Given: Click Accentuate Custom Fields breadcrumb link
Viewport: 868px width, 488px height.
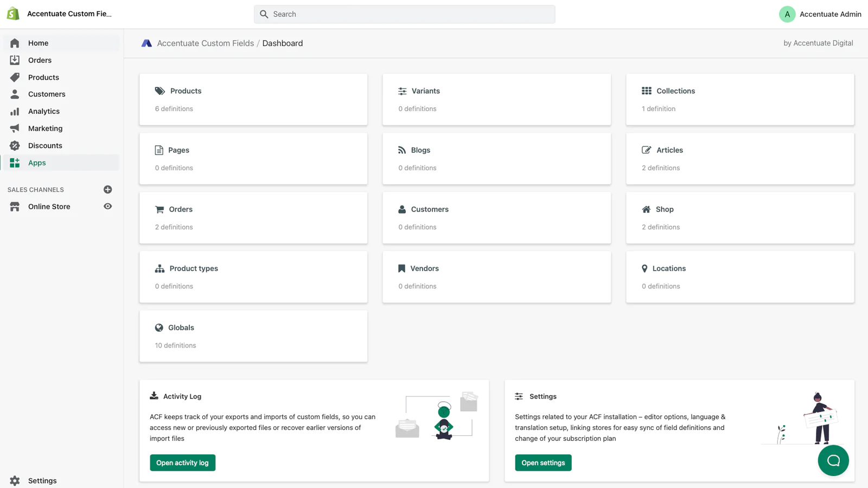Looking at the screenshot, I should tap(205, 43).
